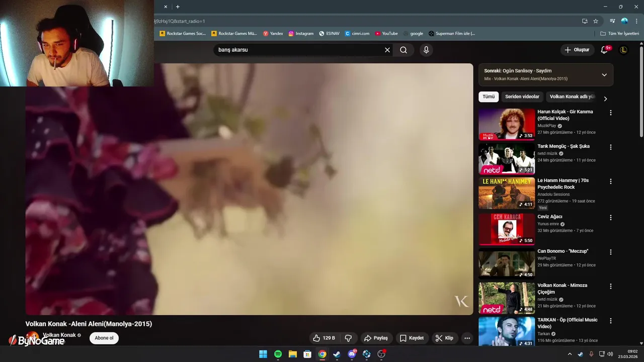Close the current browser tab

coord(166,7)
